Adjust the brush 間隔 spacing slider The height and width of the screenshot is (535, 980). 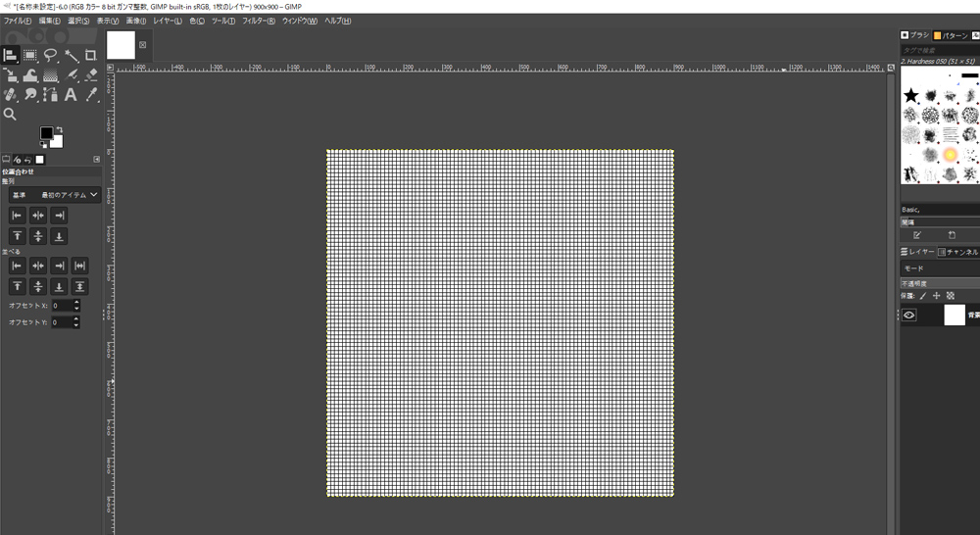(940, 221)
